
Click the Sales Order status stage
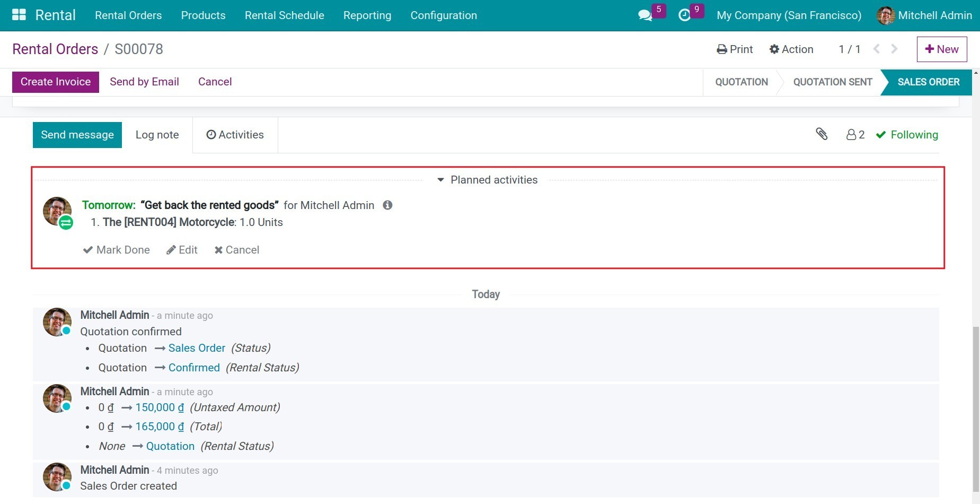(x=928, y=82)
